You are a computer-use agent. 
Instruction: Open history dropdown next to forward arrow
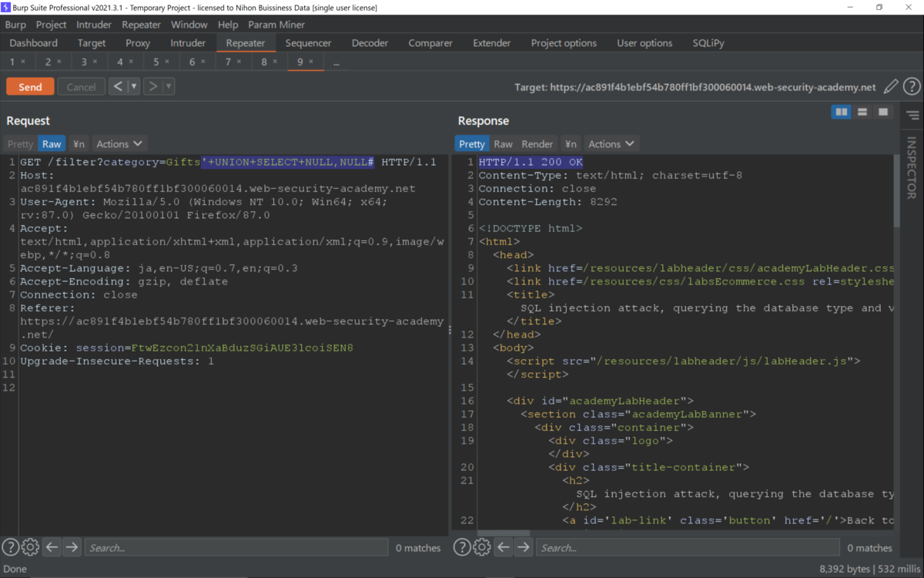pos(169,86)
